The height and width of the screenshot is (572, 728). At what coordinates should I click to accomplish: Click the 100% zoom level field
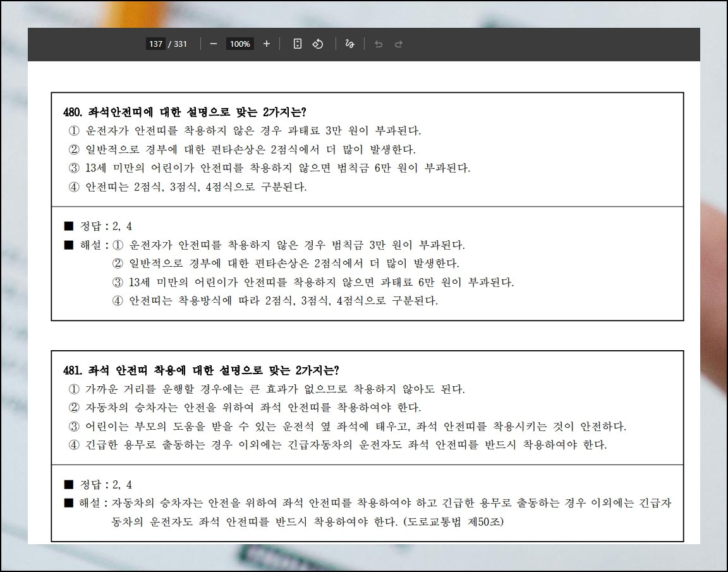pos(240,44)
